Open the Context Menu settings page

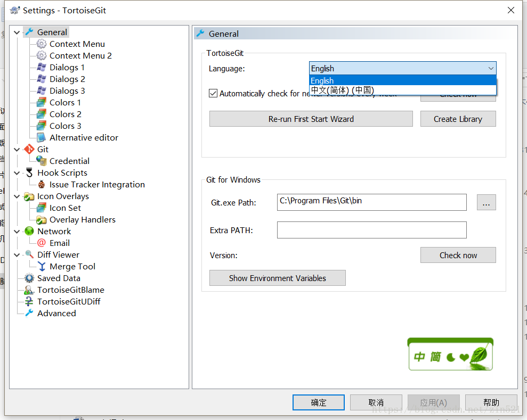pyautogui.click(x=77, y=44)
